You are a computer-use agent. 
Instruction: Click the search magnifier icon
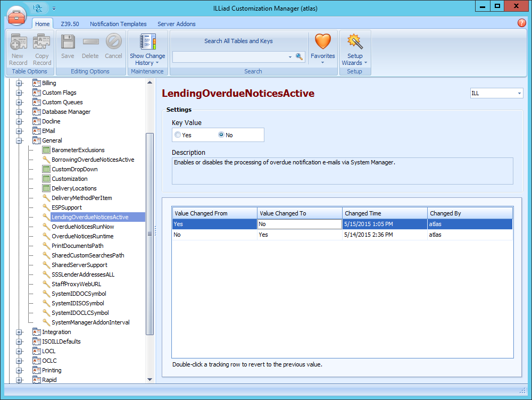299,56
